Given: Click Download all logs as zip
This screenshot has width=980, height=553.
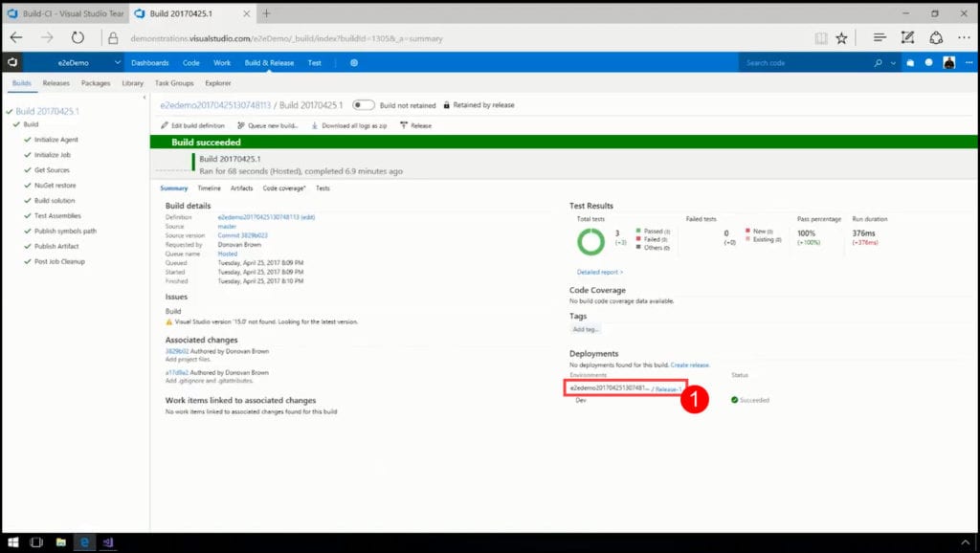Looking at the screenshot, I should coord(348,125).
